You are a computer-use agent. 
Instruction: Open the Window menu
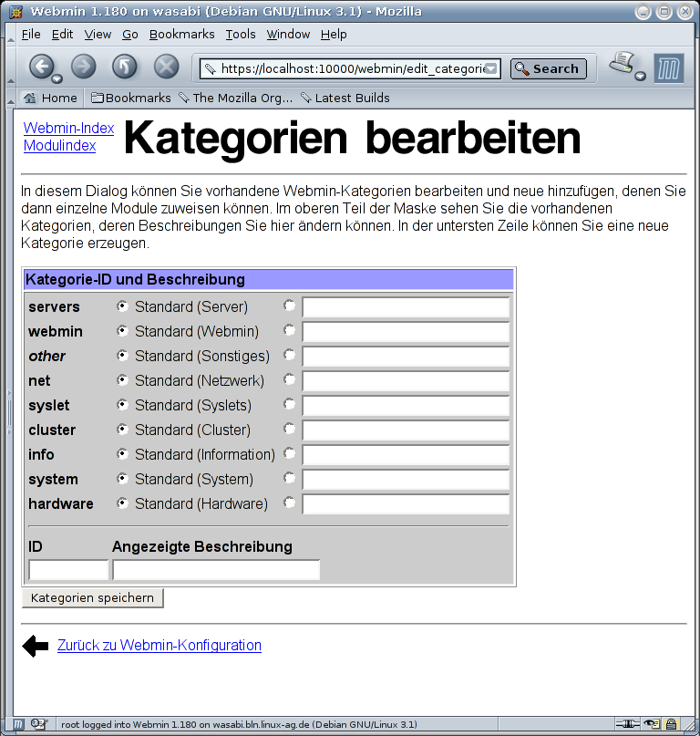coord(288,35)
